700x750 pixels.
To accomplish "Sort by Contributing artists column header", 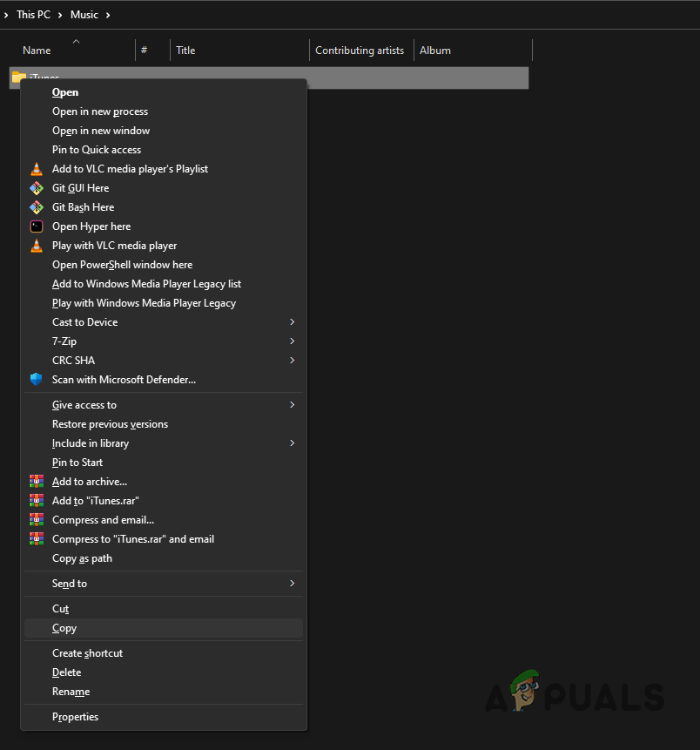I will tap(361, 51).
